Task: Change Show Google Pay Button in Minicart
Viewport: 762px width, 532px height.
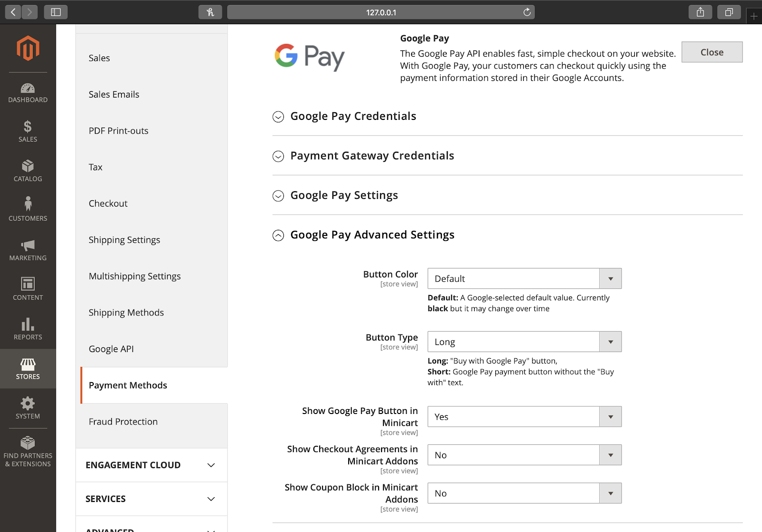Action: [524, 417]
